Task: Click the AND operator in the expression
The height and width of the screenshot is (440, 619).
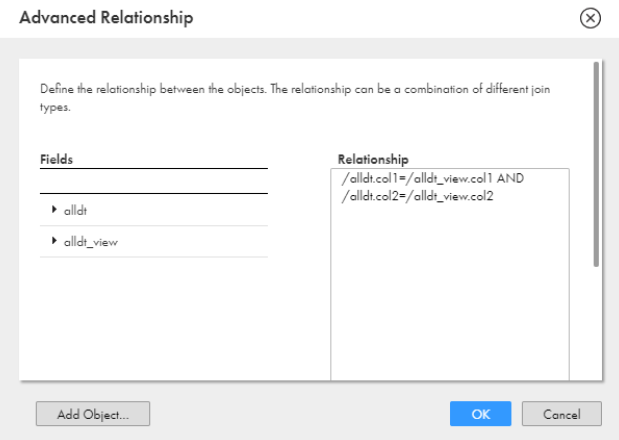Action: [510, 178]
